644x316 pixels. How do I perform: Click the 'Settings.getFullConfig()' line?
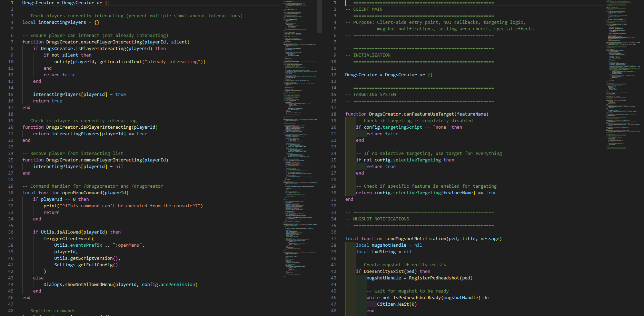86,265
